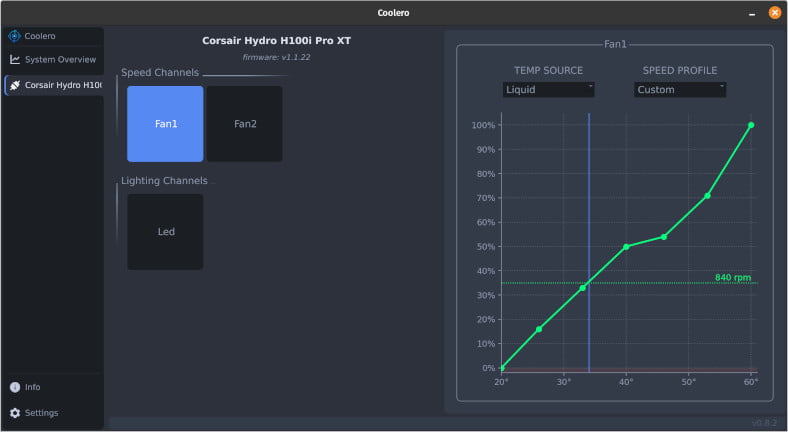Click the 100% axis label
This screenshot has width=788, height=432.
(x=483, y=125)
